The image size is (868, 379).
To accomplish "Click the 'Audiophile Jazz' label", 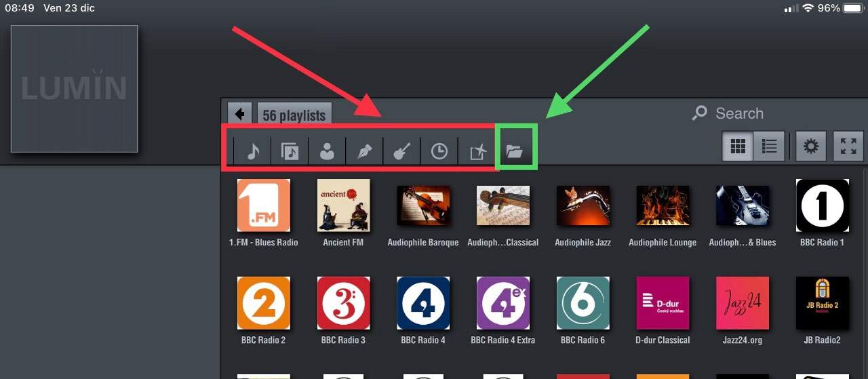I will [x=583, y=242].
